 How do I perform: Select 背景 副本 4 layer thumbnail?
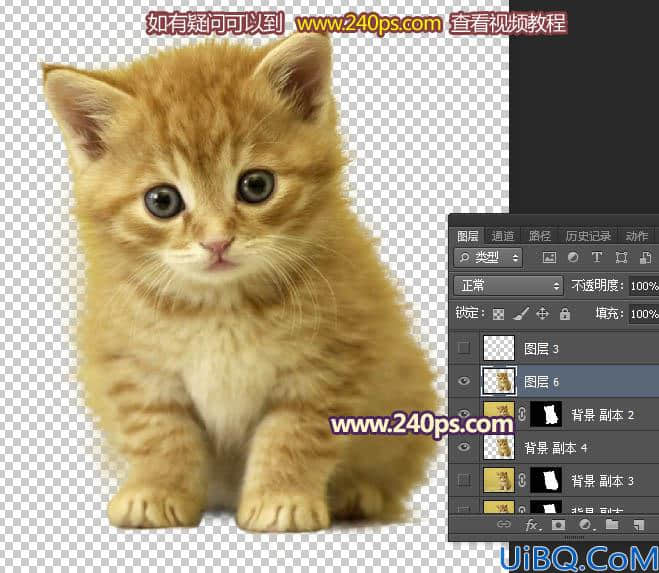coord(498,447)
